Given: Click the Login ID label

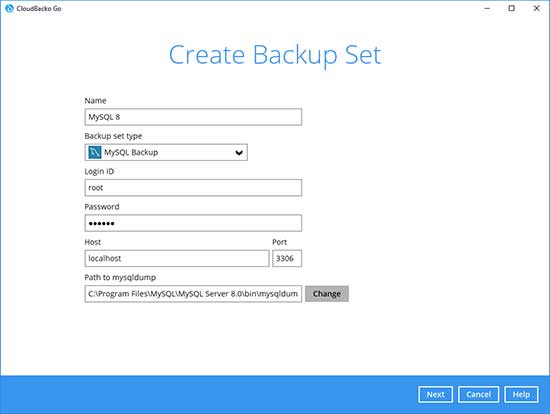Looking at the screenshot, I should point(99,172).
